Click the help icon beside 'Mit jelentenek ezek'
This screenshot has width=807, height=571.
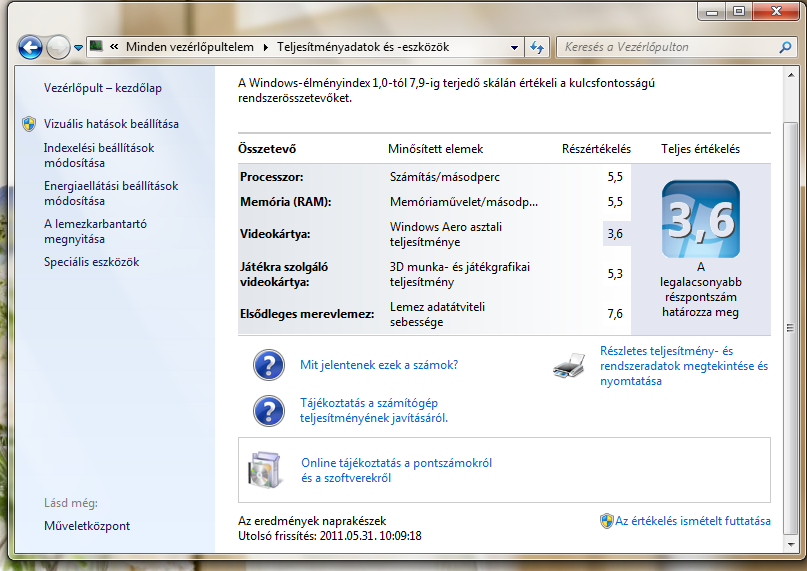(269, 365)
